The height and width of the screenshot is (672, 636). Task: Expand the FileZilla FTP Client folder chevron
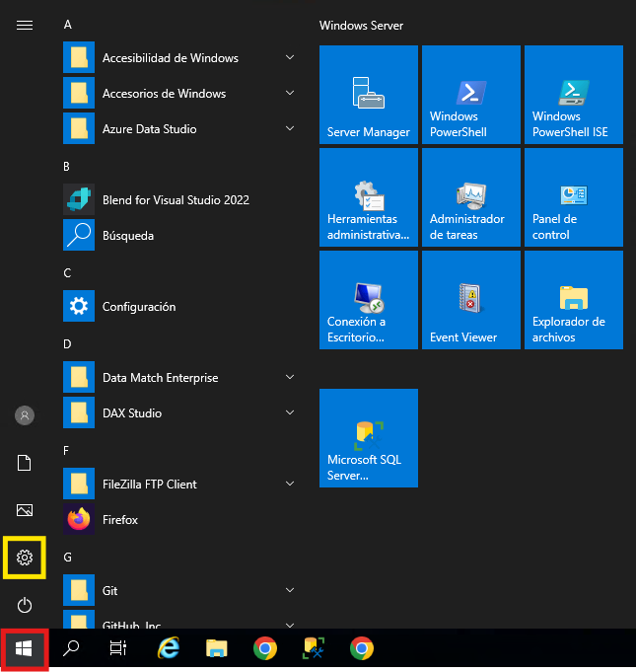coord(290,484)
